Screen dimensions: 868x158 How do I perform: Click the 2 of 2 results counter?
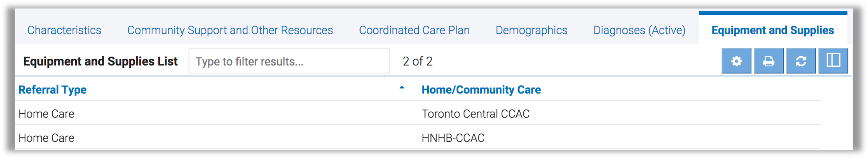(x=417, y=61)
